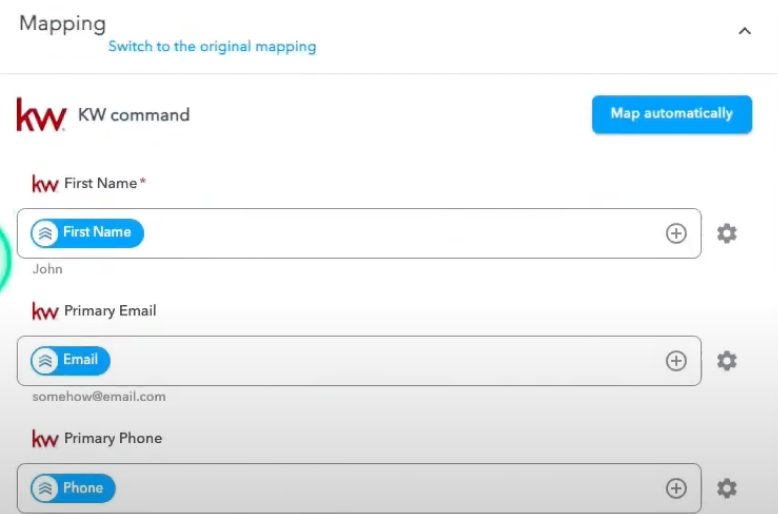Image resolution: width=778 pixels, height=514 pixels.
Task: Open settings gear for First Name field
Action: [727, 233]
